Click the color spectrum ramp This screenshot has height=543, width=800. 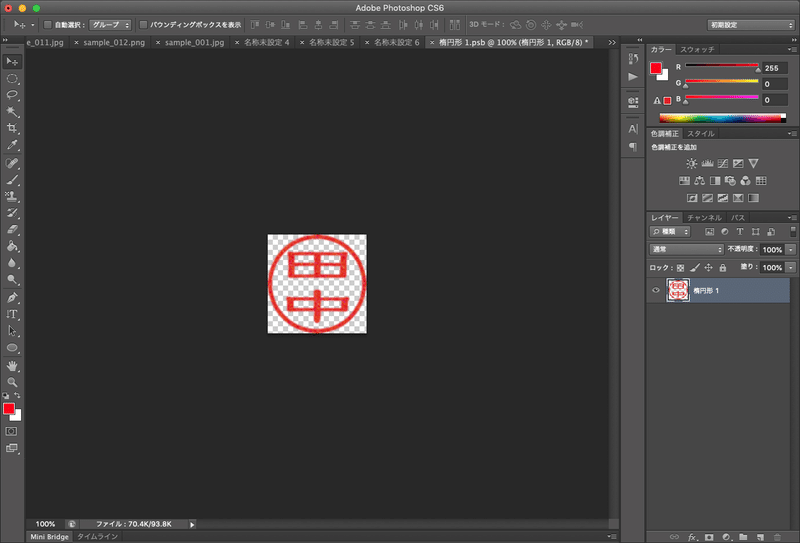click(x=722, y=118)
